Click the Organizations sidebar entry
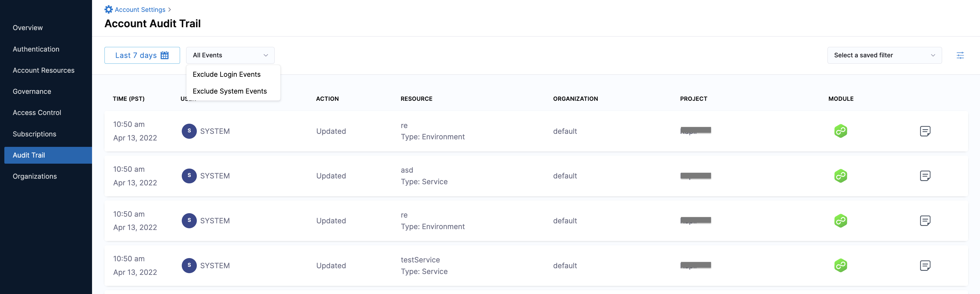 click(x=35, y=176)
